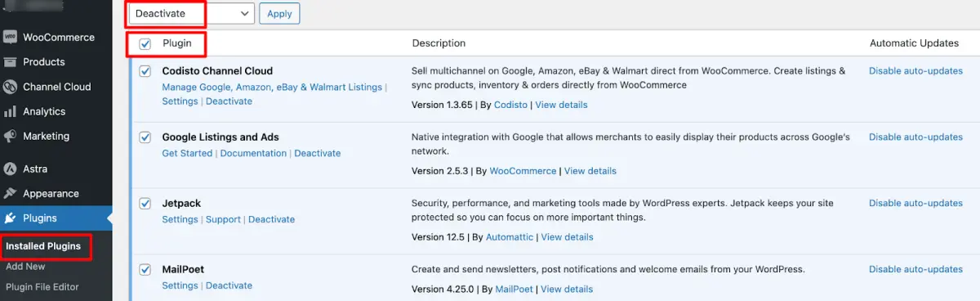The height and width of the screenshot is (301, 980).
Task: Open Codisto Channel Cloud Settings link
Action: point(180,101)
